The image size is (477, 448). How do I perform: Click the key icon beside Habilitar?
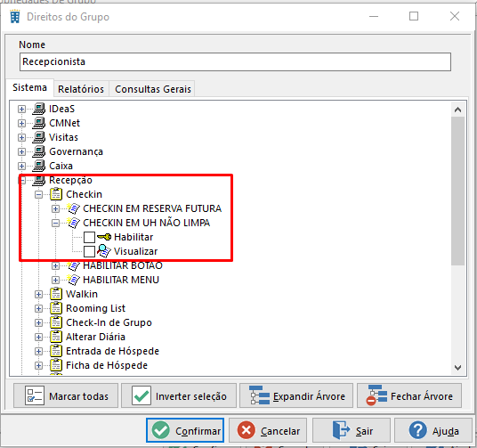click(104, 237)
